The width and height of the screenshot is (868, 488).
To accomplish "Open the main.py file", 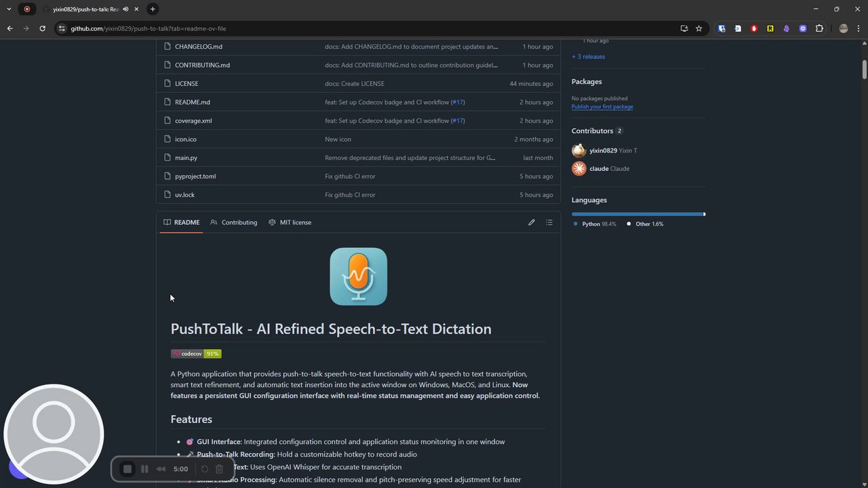I will [186, 158].
